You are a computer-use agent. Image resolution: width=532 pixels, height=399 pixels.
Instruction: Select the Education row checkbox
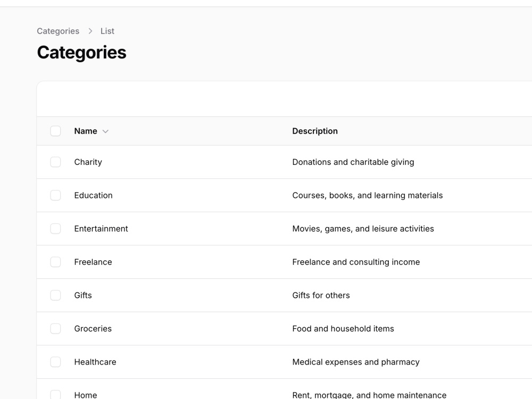click(56, 195)
